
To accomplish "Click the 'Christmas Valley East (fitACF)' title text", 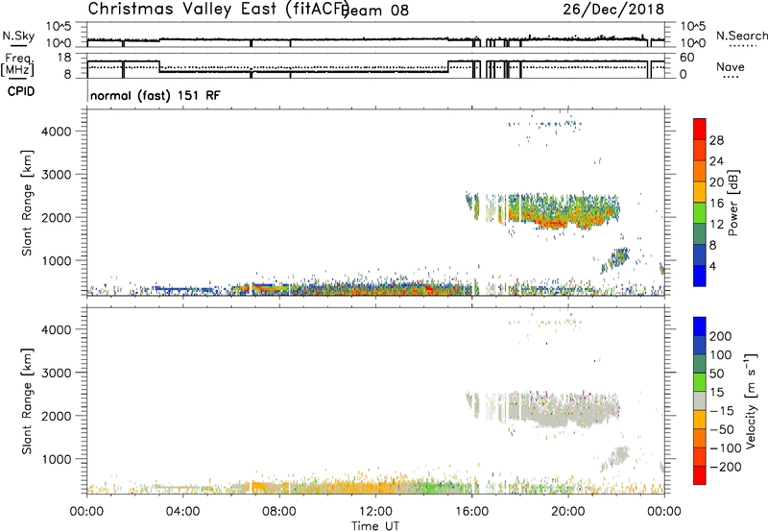I will click(x=219, y=9).
